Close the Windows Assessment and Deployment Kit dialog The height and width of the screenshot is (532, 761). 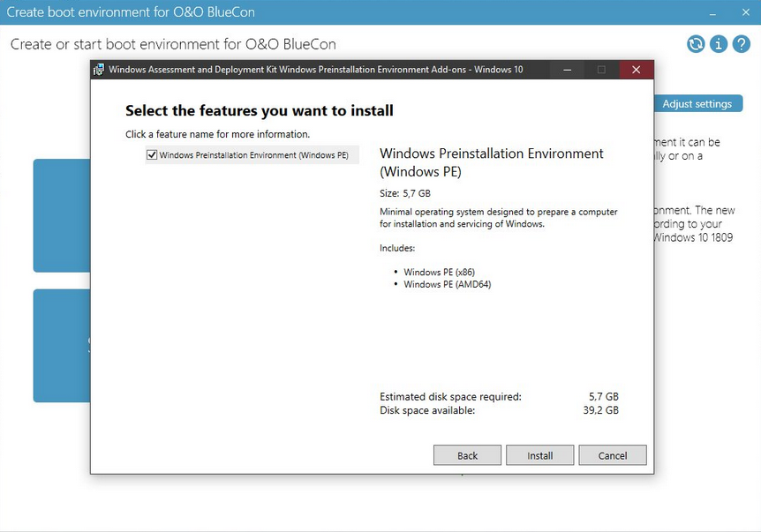click(637, 70)
